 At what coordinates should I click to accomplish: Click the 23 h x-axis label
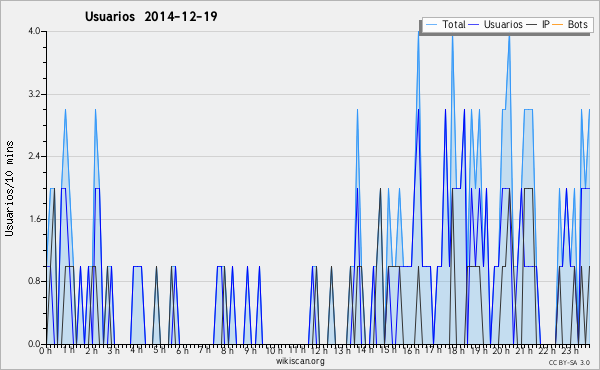569,350
